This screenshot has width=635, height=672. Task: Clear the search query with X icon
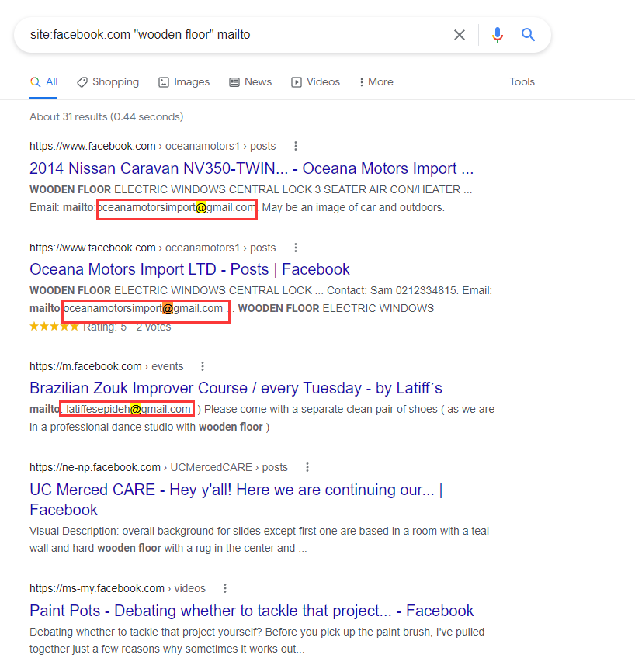tap(460, 35)
